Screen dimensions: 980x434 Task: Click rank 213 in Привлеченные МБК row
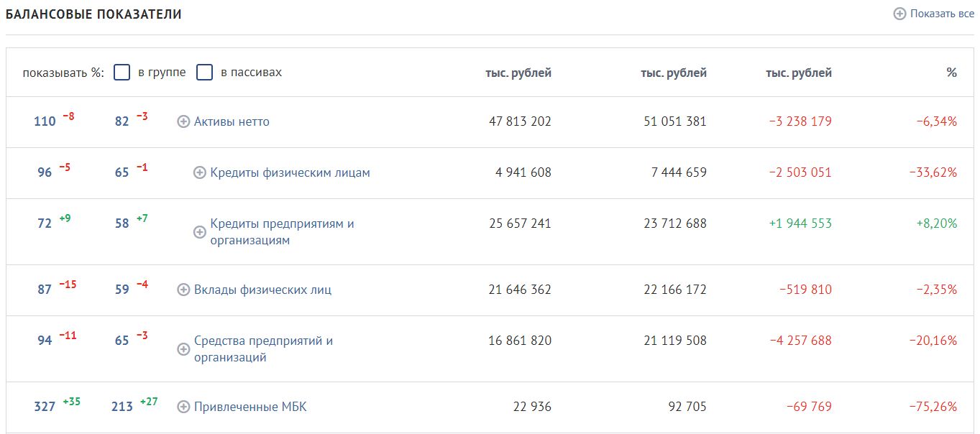click(x=122, y=407)
